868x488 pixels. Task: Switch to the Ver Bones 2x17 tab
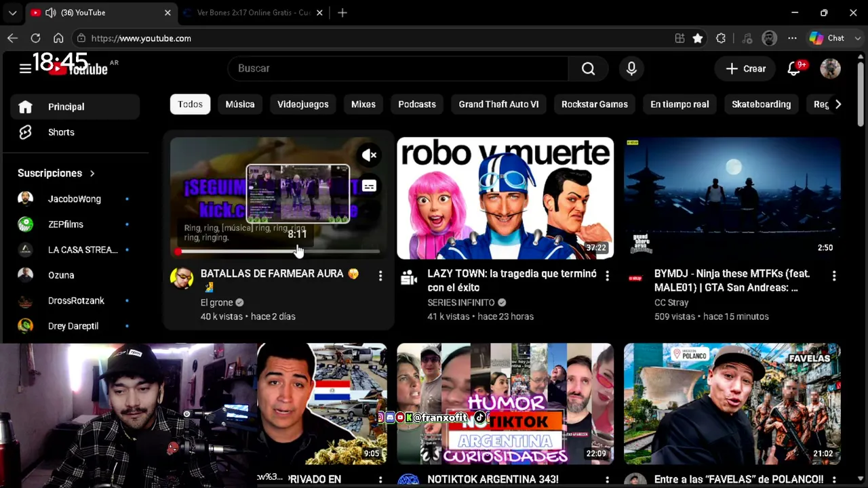253,13
